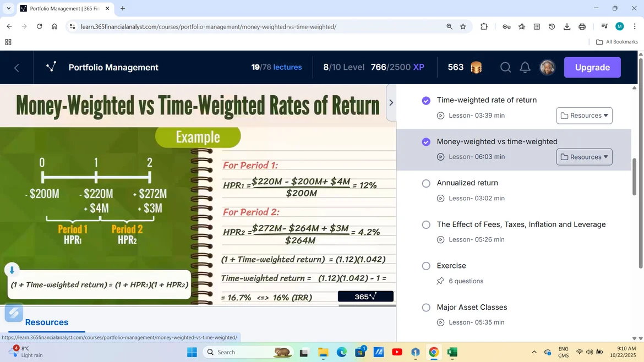Click the search magnifier icon in course header

[x=505, y=67]
